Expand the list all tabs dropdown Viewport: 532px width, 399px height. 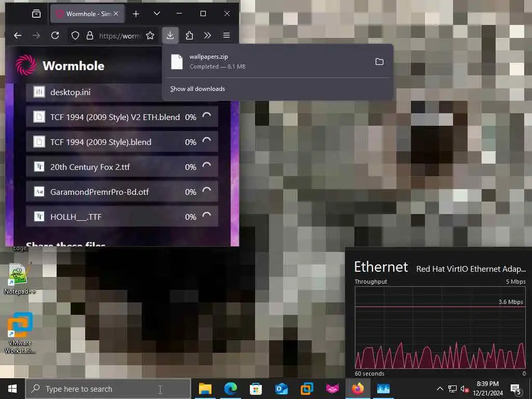tap(157, 14)
